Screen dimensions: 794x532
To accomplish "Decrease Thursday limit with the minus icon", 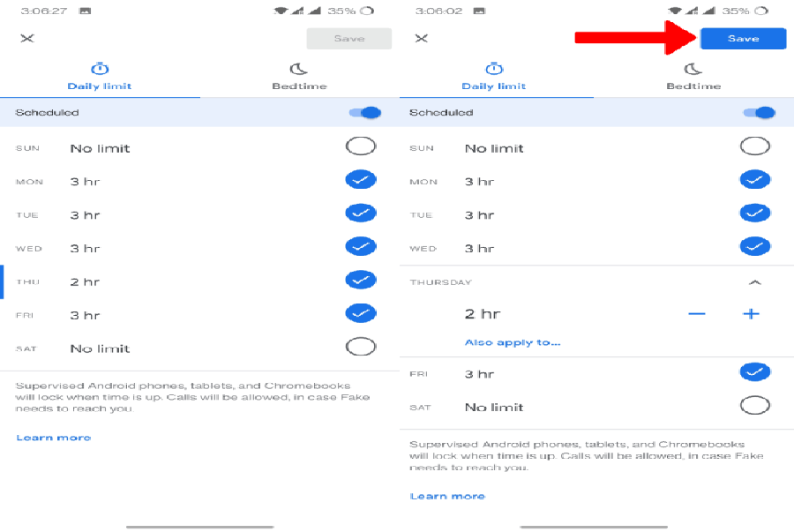I will click(697, 314).
